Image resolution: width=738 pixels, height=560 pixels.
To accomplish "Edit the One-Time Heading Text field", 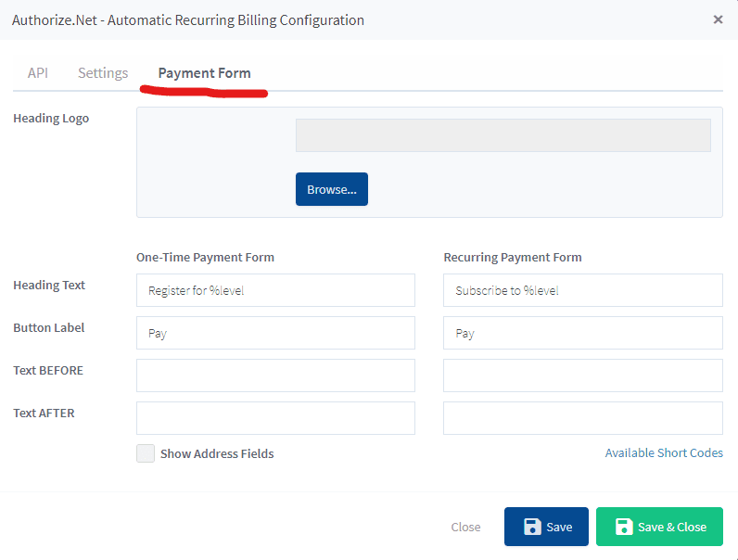I will coord(275,290).
